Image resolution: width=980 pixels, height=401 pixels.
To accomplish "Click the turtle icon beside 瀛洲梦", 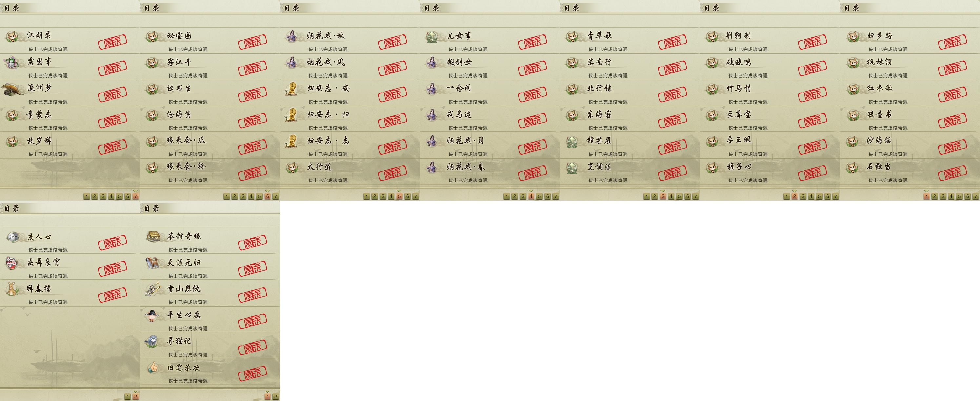I will click(12, 89).
